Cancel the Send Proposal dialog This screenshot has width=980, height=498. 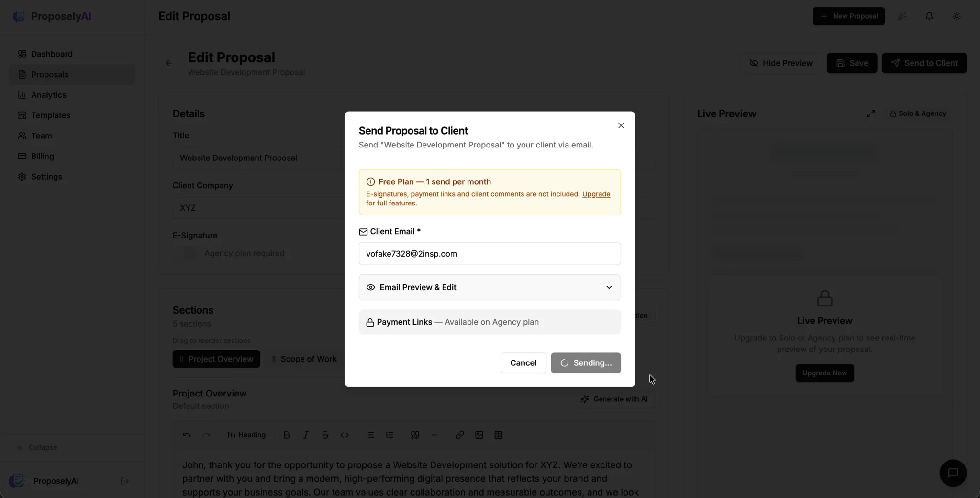pos(523,363)
